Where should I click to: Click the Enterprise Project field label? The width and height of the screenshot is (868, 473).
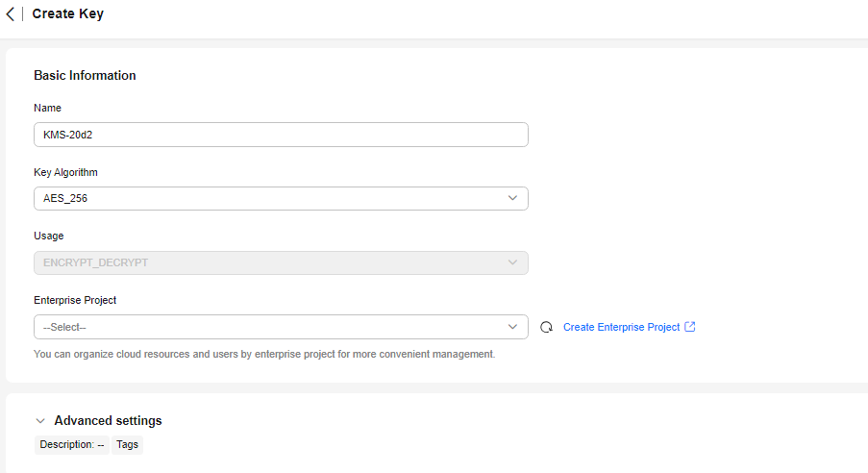[75, 300]
